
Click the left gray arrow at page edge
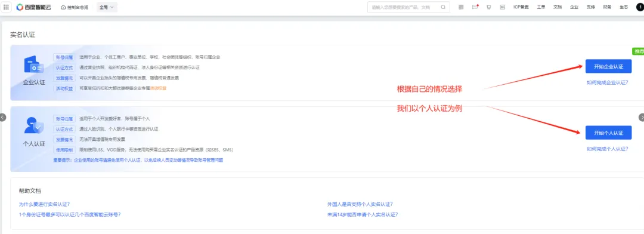pos(2,117)
